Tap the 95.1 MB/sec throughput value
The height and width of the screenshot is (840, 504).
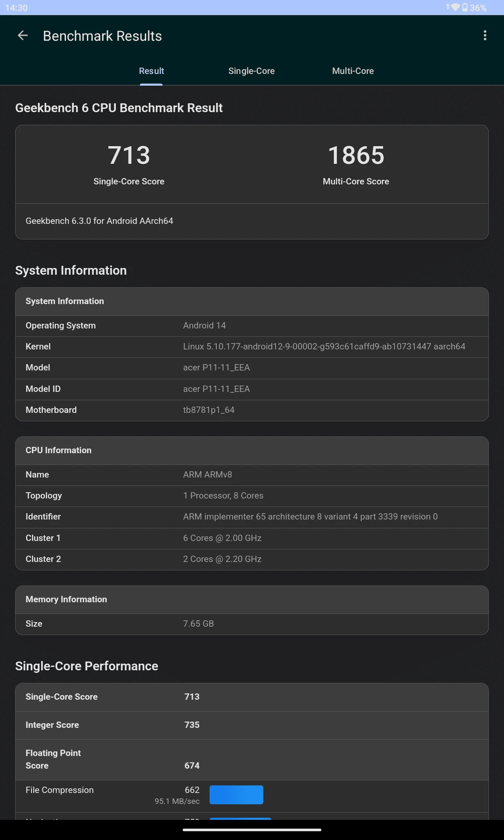click(x=177, y=801)
